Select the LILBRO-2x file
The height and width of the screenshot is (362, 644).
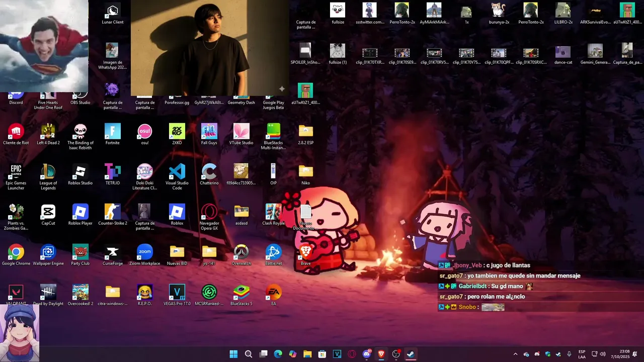(563, 14)
